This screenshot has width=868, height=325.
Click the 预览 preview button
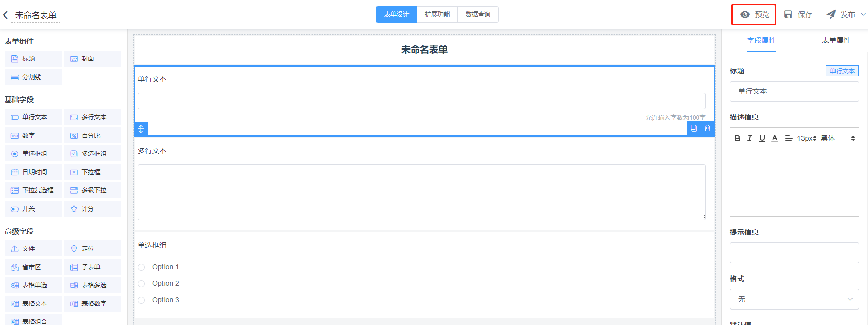754,14
